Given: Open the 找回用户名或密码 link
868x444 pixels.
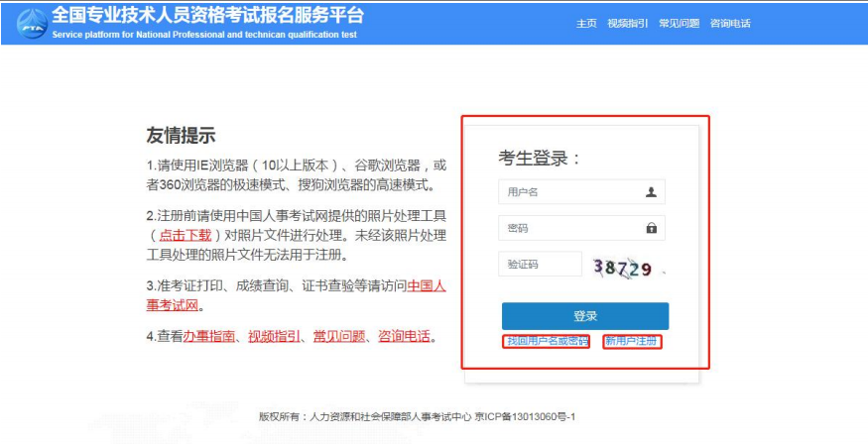Looking at the screenshot, I should [547, 341].
